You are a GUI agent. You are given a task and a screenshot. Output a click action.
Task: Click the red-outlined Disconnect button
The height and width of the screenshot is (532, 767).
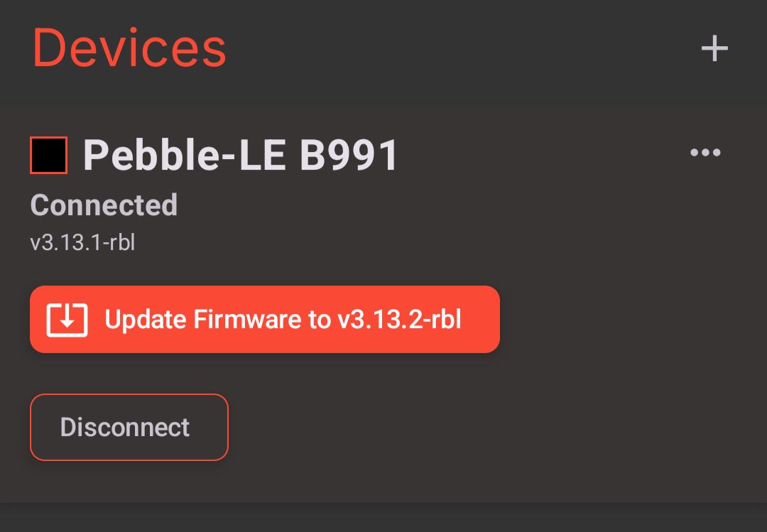coord(129,428)
